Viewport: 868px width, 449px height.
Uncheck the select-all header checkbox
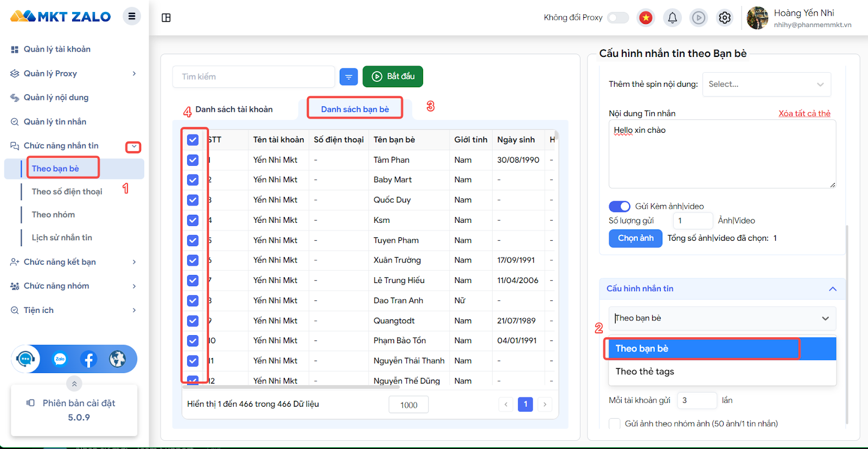click(x=193, y=140)
